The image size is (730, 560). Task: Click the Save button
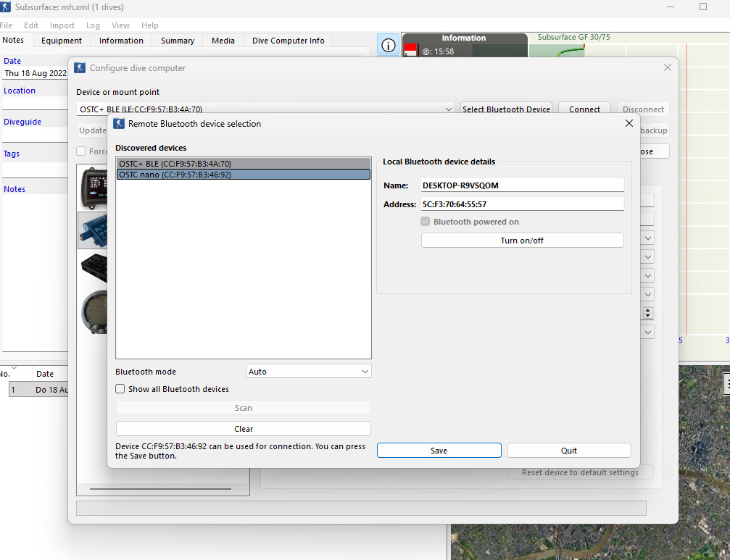coord(439,450)
